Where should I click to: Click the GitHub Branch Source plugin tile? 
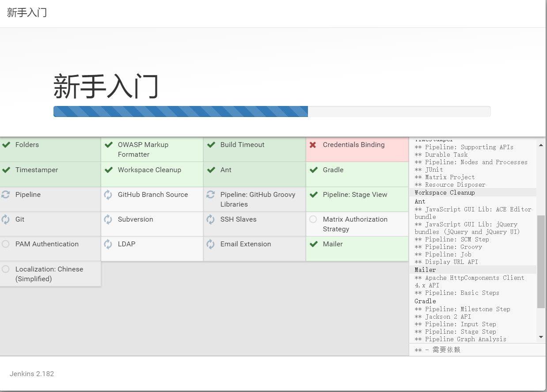(x=152, y=199)
